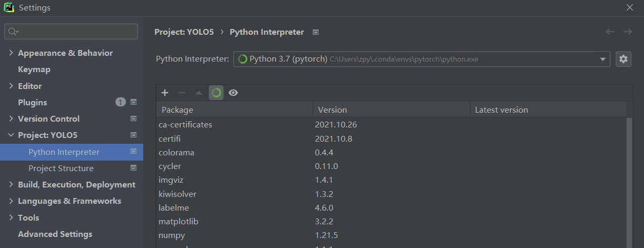The image size is (644, 248).
Task: Expand Languages & Frameworks section
Action: pyautogui.click(x=12, y=201)
